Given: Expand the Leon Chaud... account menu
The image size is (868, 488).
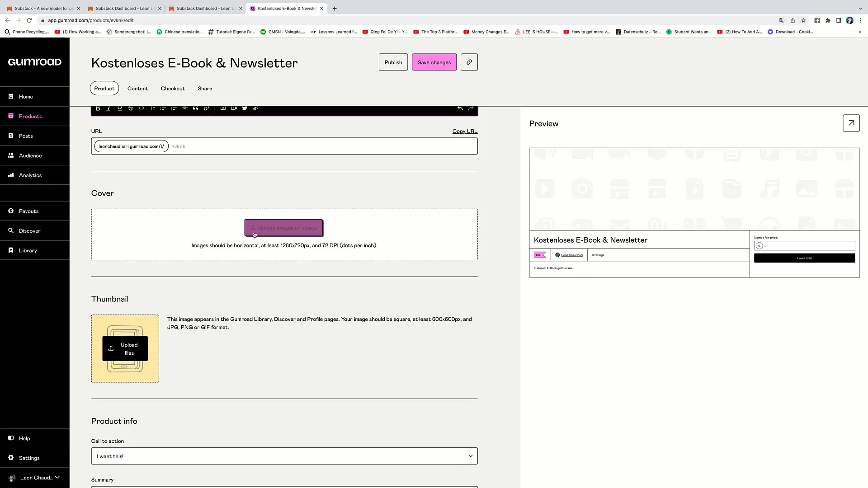Looking at the screenshot, I should click(x=35, y=478).
